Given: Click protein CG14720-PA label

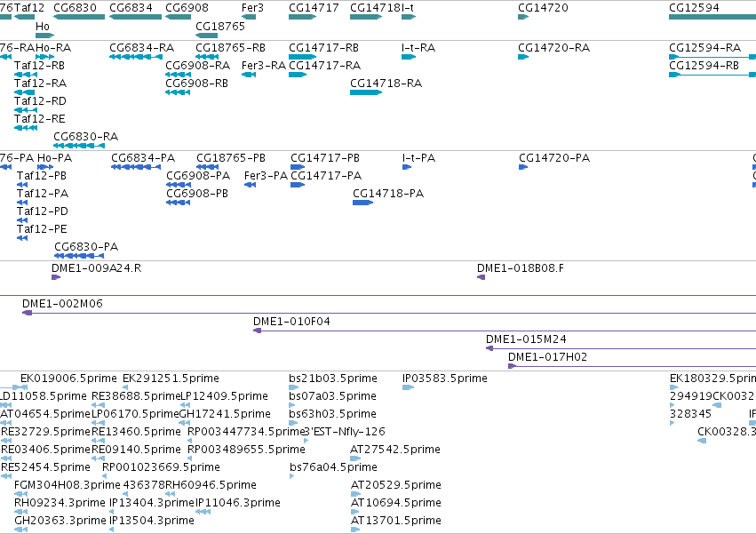Looking at the screenshot, I should [x=554, y=158].
